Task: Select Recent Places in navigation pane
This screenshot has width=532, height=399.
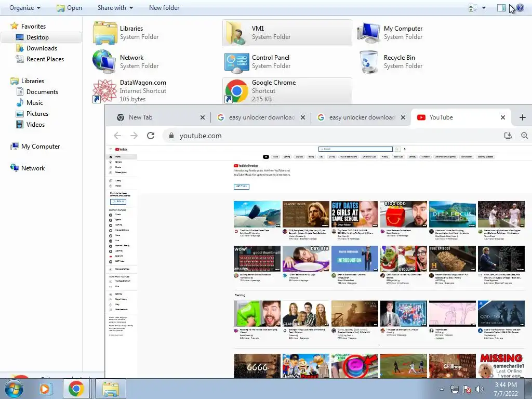Action: pos(45,59)
